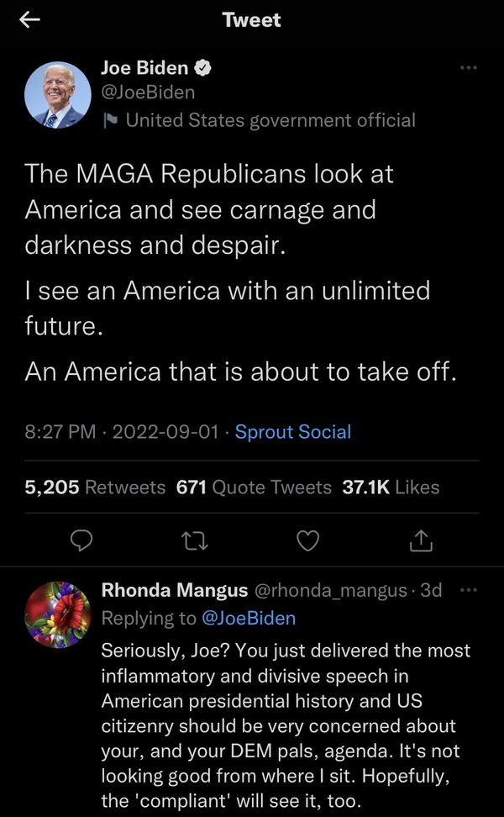
Task: Open Joe Biden's profile picture
Action: [x=57, y=94]
